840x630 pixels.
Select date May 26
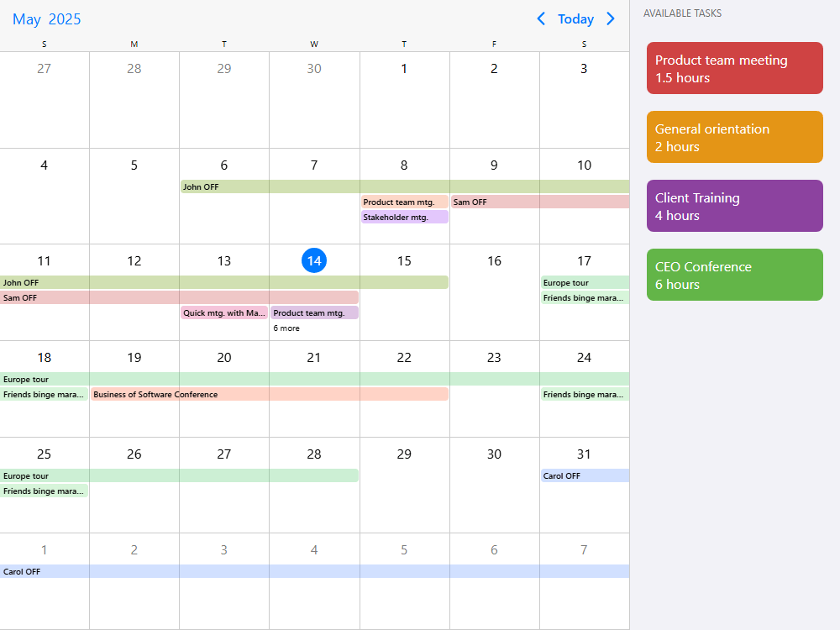[x=134, y=454]
